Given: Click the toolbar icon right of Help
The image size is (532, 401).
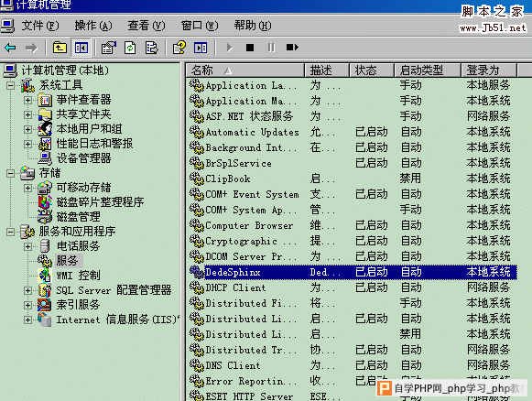Looking at the screenshot, I should (x=201, y=48).
